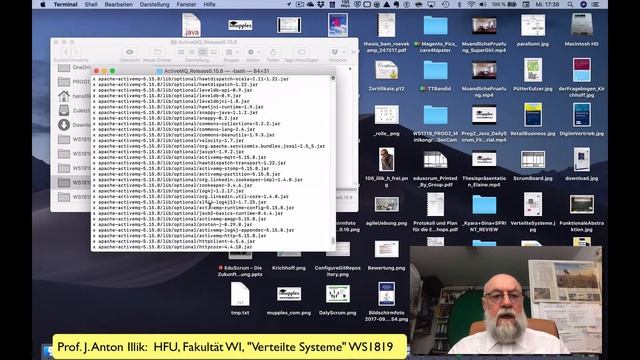
Task: Open the Hilfe menu
Action: point(209,4)
